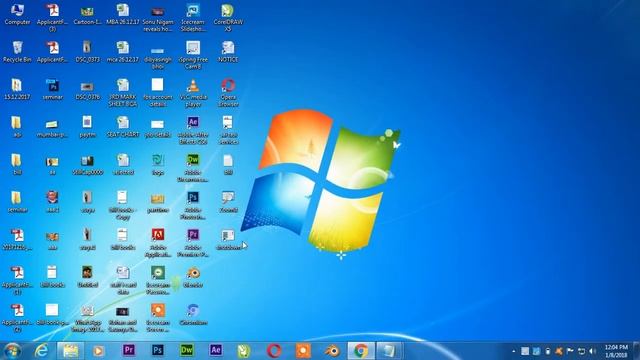
Task: Select the NOTICE document on desktop
Action: [228, 52]
